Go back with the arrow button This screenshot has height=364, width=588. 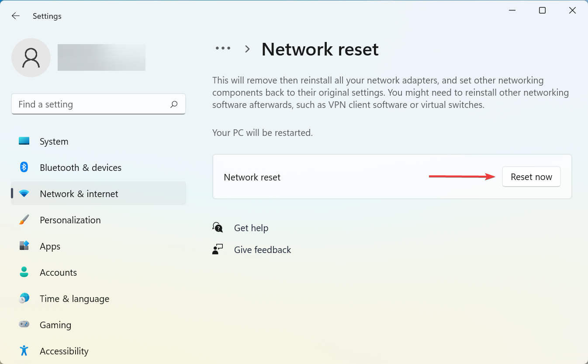(16, 16)
